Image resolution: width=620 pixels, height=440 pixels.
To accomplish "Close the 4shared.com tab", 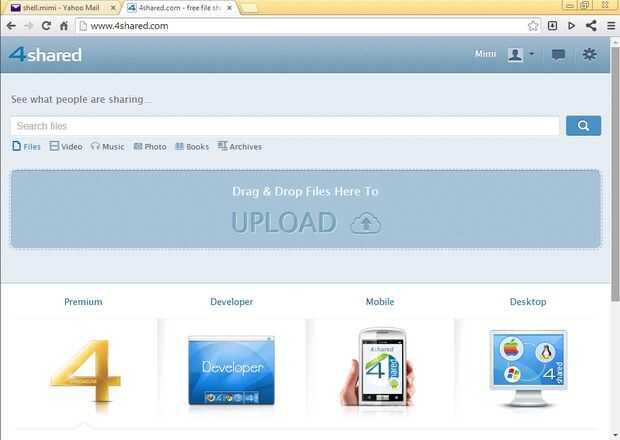I will click(229, 8).
